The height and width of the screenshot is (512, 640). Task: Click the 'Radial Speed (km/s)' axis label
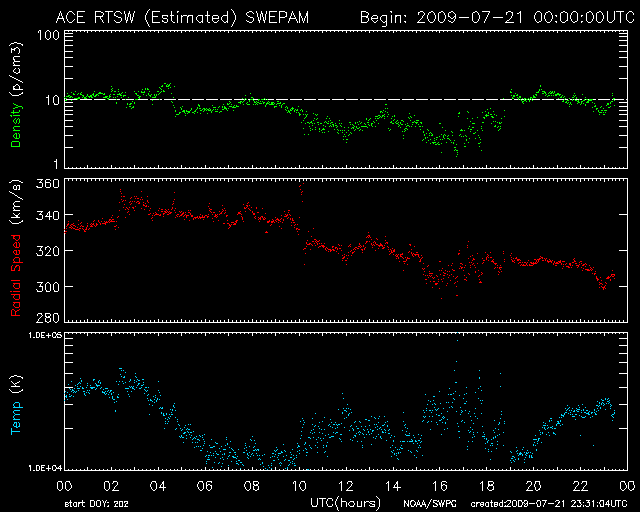(16, 248)
